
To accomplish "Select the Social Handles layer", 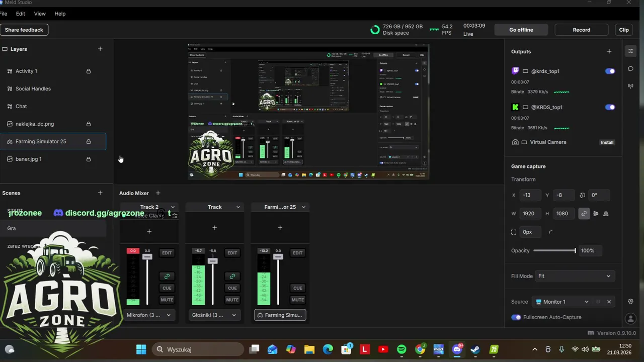I will point(53,89).
